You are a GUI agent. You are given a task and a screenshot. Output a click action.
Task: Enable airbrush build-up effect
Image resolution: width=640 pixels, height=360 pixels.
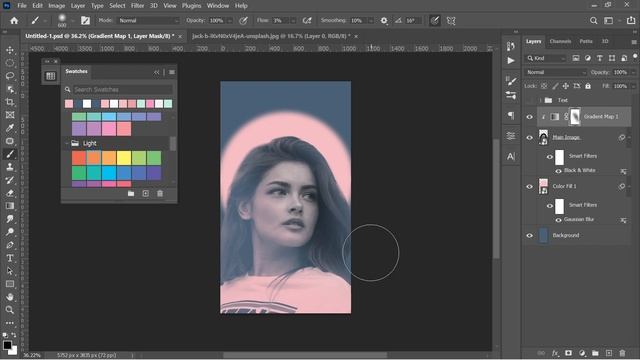point(307,20)
